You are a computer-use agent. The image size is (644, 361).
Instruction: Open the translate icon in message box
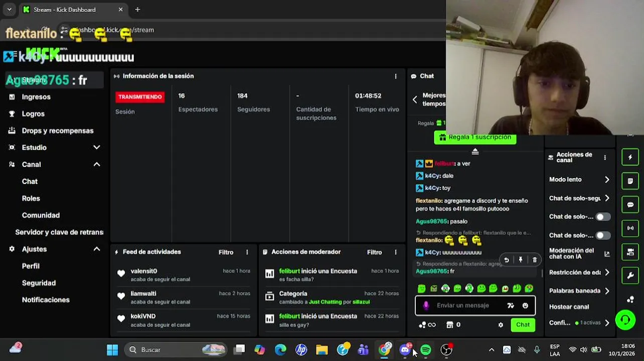(511, 305)
